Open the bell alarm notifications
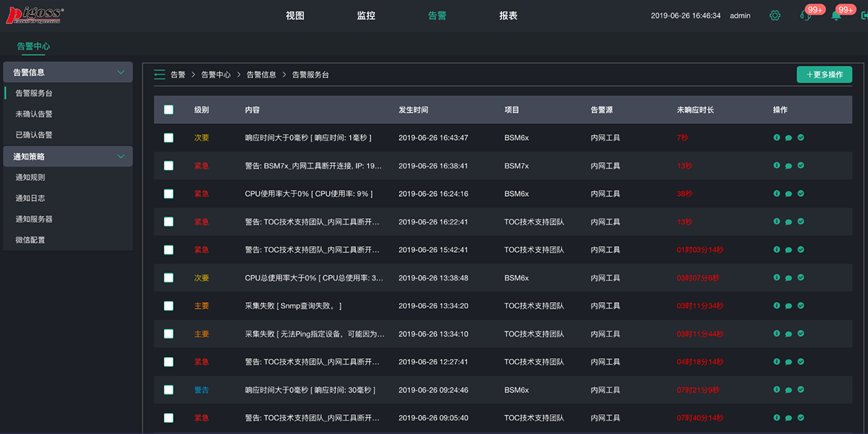Screen dimensions: 868x434 pyautogui.click(x=838, y=15)
